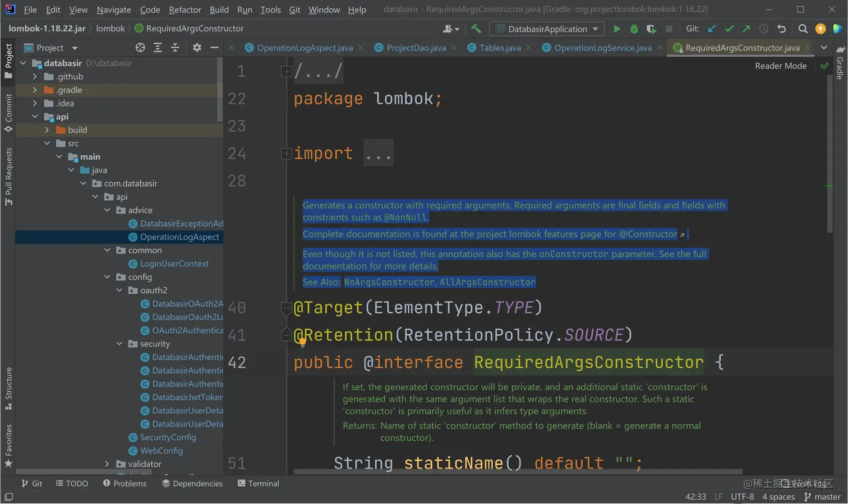Screen dimensions: 848x504
Task: Expand the folded import statements
Action: (x=286, y=153)
